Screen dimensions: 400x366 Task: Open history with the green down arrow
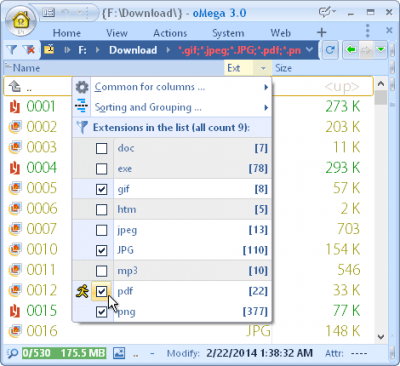tap(380, 50)
